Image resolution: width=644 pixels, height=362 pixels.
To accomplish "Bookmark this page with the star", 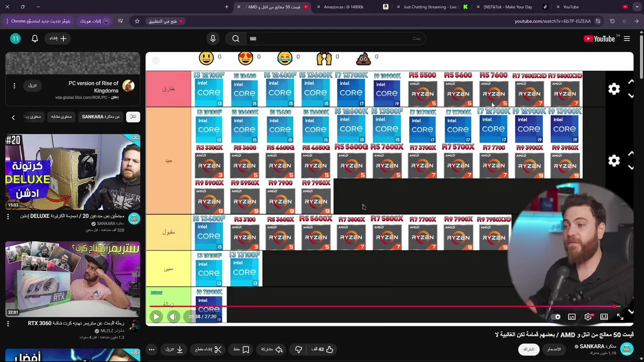I will coord(137,21).
